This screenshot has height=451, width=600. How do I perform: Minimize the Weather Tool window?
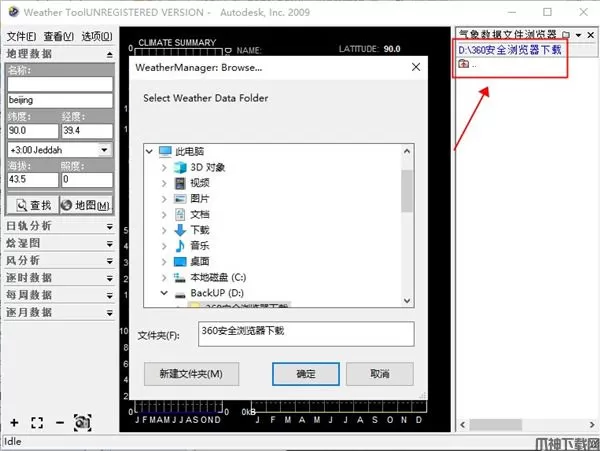click(512, 12)
